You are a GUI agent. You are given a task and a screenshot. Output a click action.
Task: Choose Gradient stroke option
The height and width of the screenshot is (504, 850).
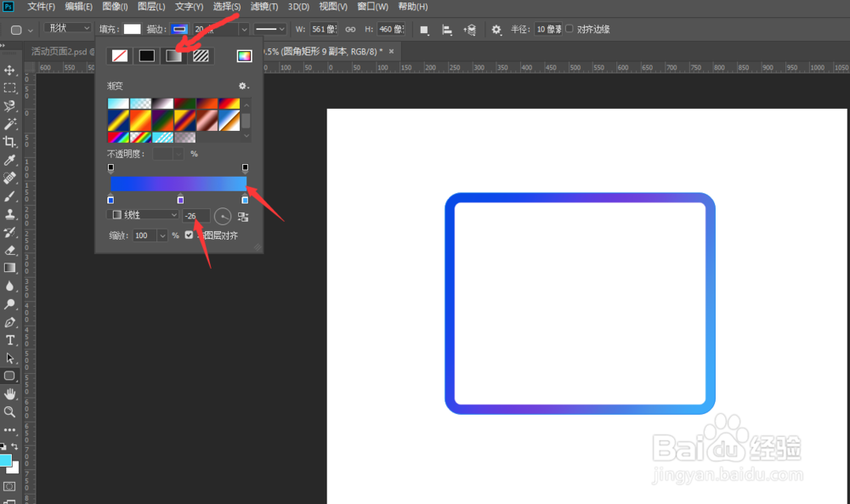coord(173,56)
